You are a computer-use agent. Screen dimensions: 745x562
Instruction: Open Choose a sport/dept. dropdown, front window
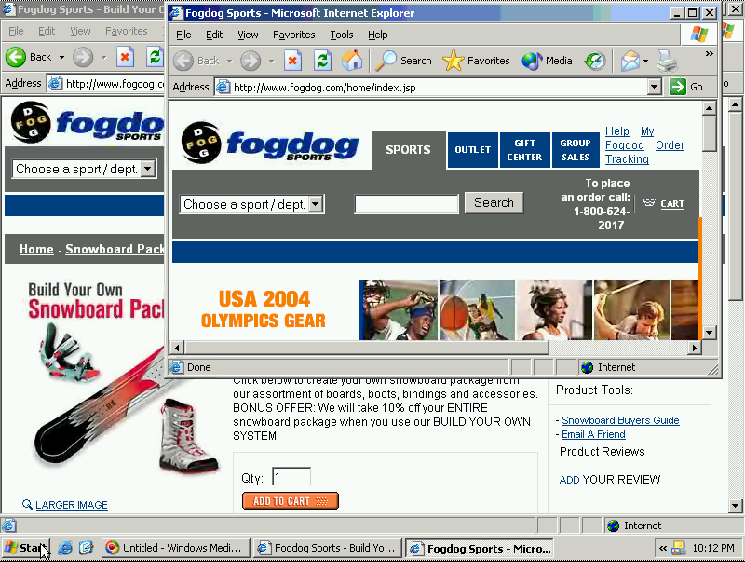tap(252, 204)
